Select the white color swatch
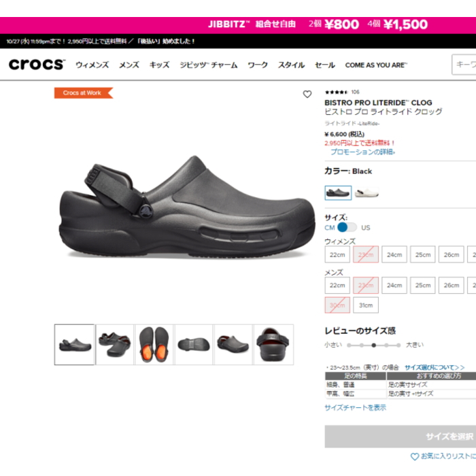The height and width of the screenshot is (476, 476). [367, 192]
